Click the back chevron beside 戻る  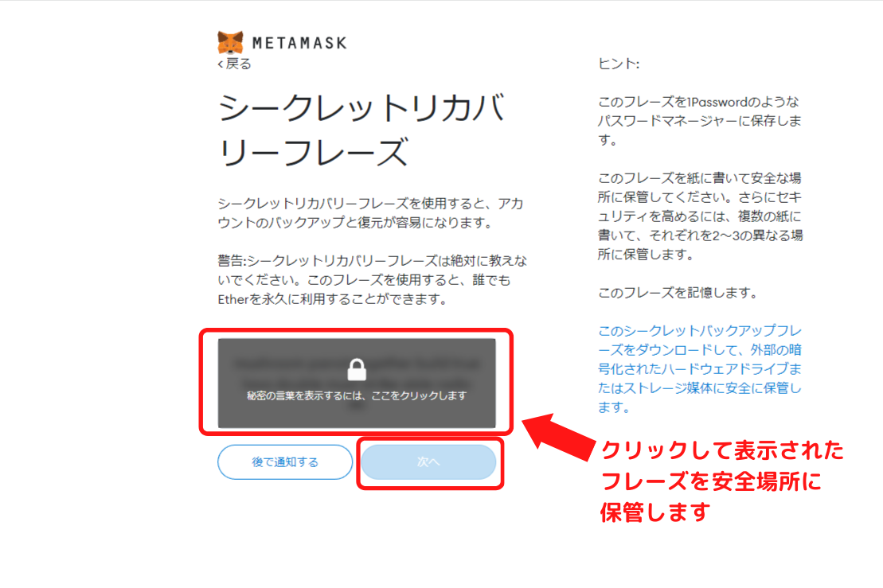(221, 64)
